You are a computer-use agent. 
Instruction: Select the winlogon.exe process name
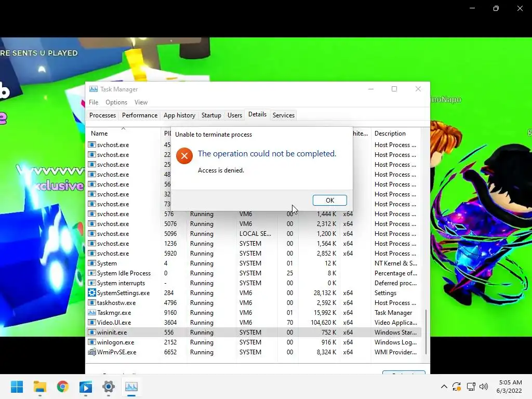pyautogui.click(x=116, y=342)
